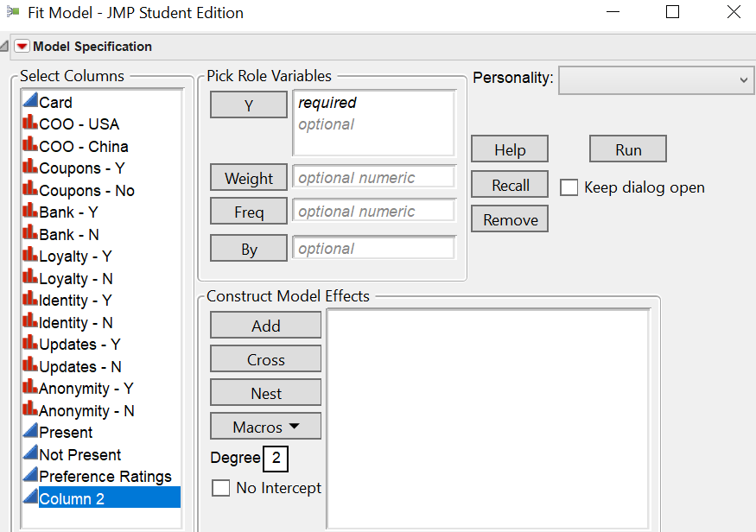
Task: Click the blue triangle icon beside Present
Action: pyautogui.click(x=30, y=432)
